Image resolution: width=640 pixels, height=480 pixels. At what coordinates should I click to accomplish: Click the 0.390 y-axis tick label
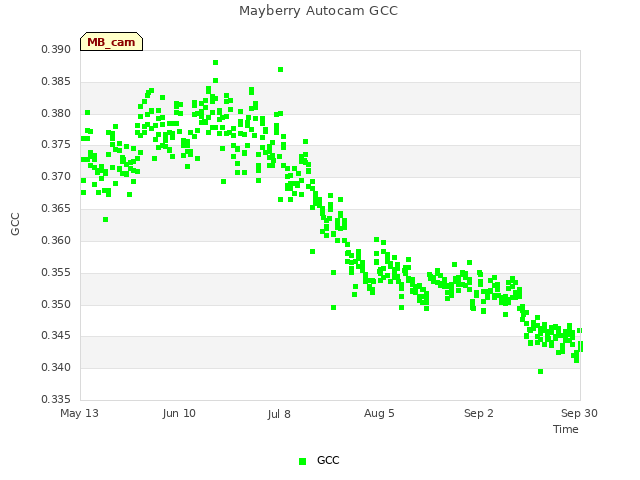pyautogui.click(x=56, y=49)
